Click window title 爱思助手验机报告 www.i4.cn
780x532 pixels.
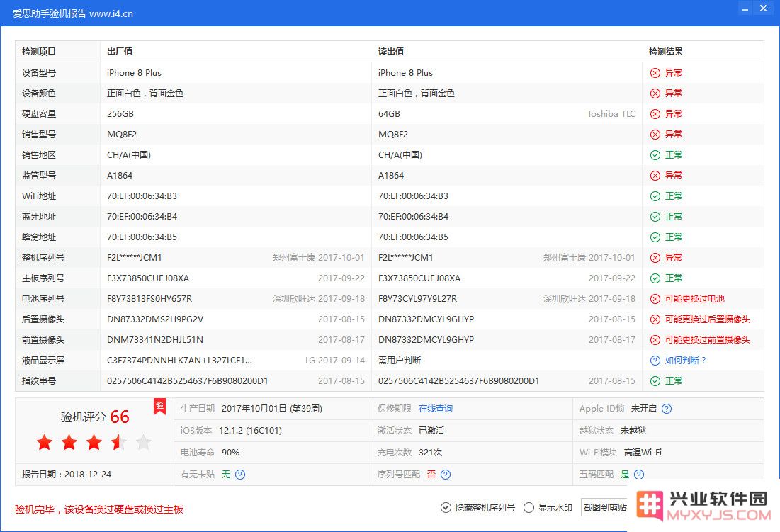(73, 13)
